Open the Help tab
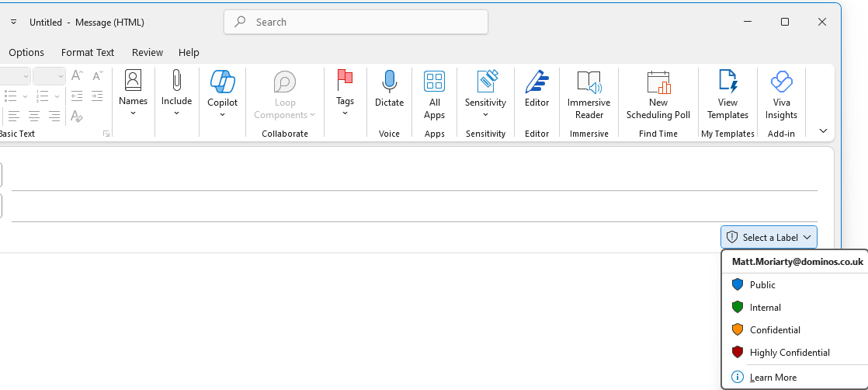The height and width of the screenshot is (390, 868). click(x=189, y=53)
